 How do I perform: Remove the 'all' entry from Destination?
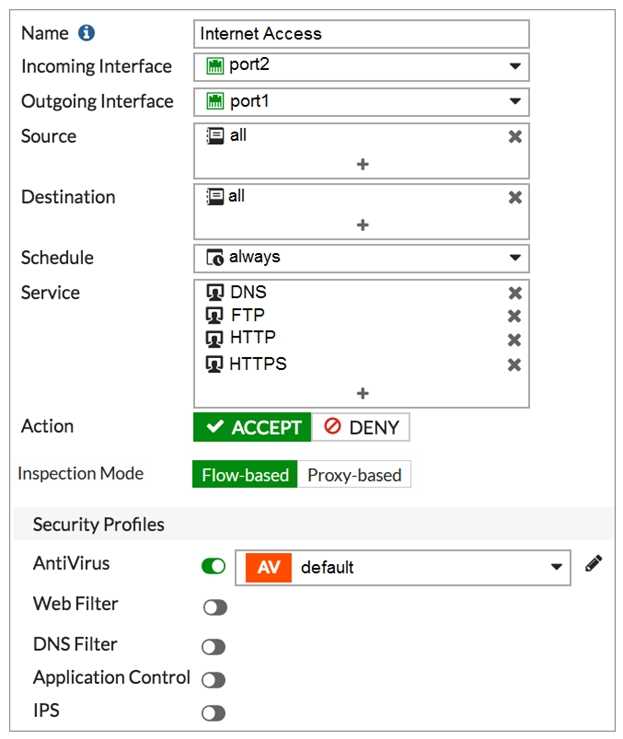tap(515, 197)
